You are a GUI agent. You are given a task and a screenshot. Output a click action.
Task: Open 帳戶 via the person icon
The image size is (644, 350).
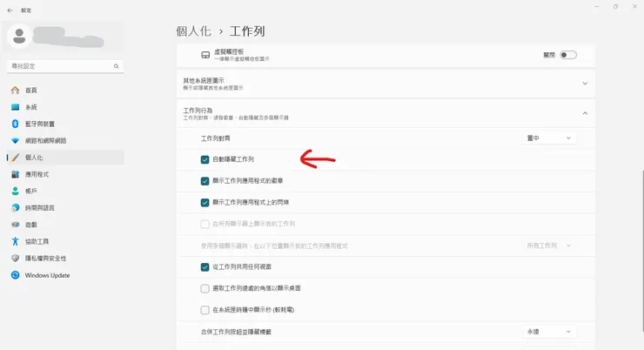point(15,191)
